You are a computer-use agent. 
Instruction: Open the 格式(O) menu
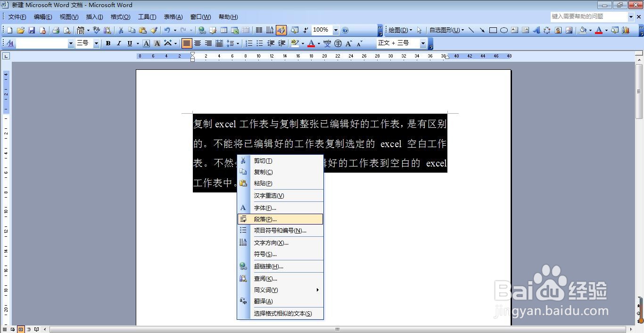(120, 17)
